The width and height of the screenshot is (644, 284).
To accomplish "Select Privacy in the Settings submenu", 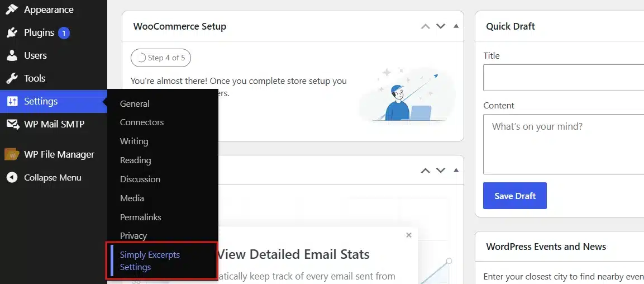I will pos(133,236).
